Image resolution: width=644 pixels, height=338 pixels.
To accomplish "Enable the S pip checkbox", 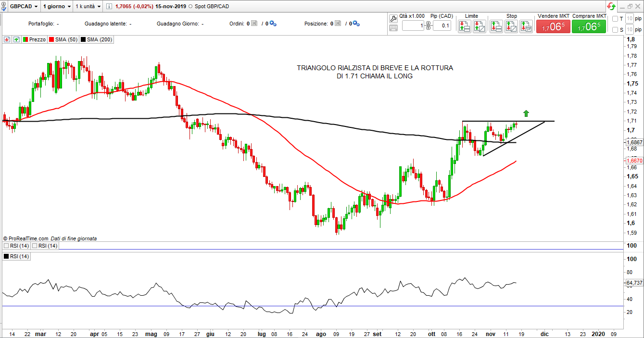I will [615, 30].
